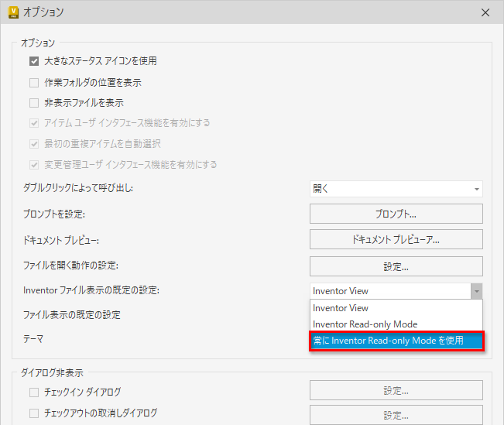
Task: Check the チェックイン ダイアログ checkbox
Action: [34, 392]
